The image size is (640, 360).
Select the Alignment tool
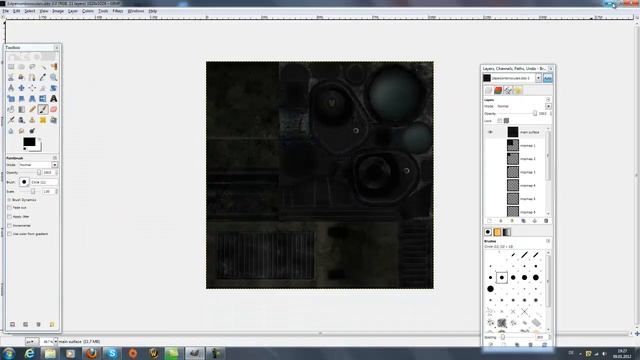click(x=32, y=88)
